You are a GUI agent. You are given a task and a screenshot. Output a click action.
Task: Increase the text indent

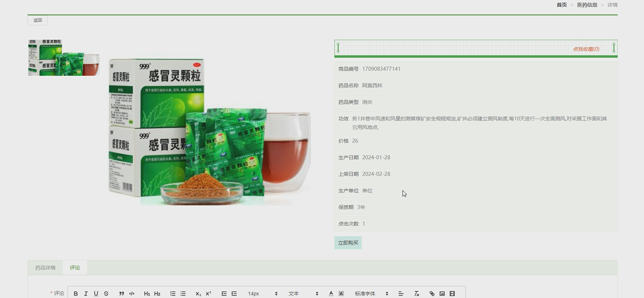click(234, 293)
